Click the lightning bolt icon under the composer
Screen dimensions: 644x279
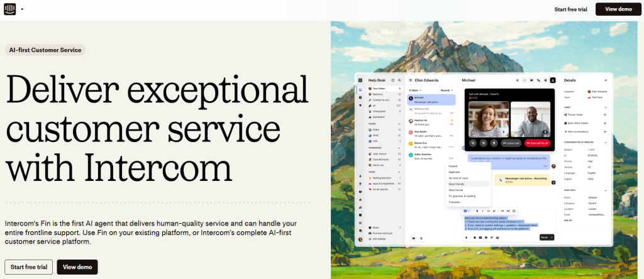(x=466, y=238)
